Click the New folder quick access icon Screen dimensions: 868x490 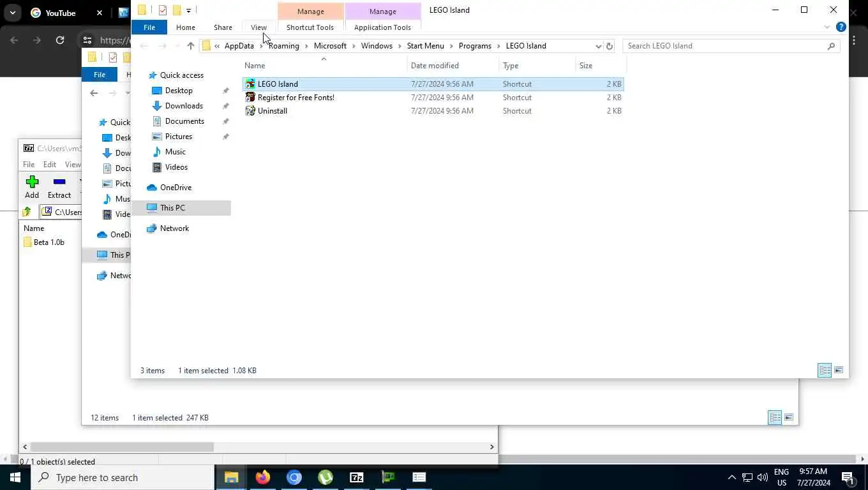click(x=177, y=10)
